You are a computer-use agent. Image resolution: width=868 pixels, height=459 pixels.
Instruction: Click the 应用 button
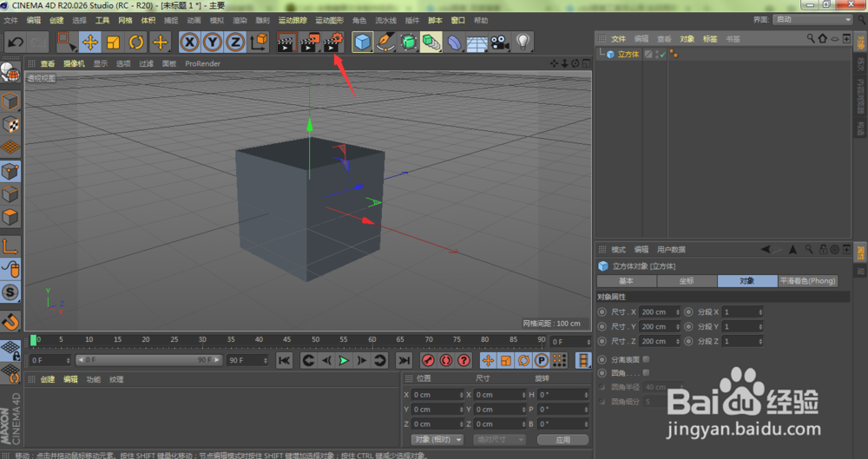click(x=563, y=440)
